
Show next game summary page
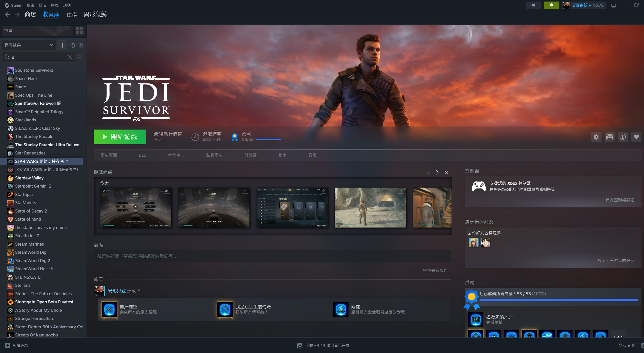coord(437,172)
